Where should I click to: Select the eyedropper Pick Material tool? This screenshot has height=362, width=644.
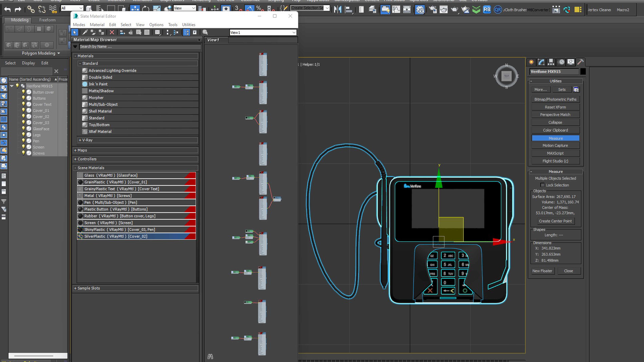point(85,32)
